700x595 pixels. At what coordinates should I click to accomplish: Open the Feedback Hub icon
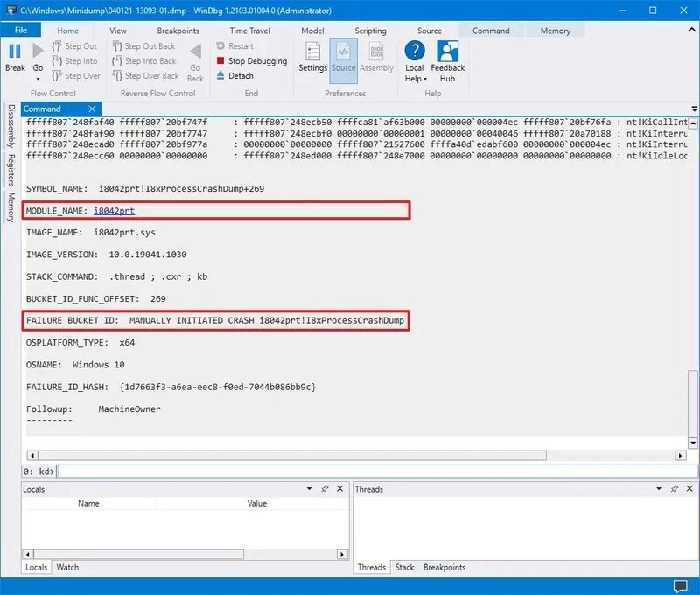pyautogui.click(x=447, y=52)
